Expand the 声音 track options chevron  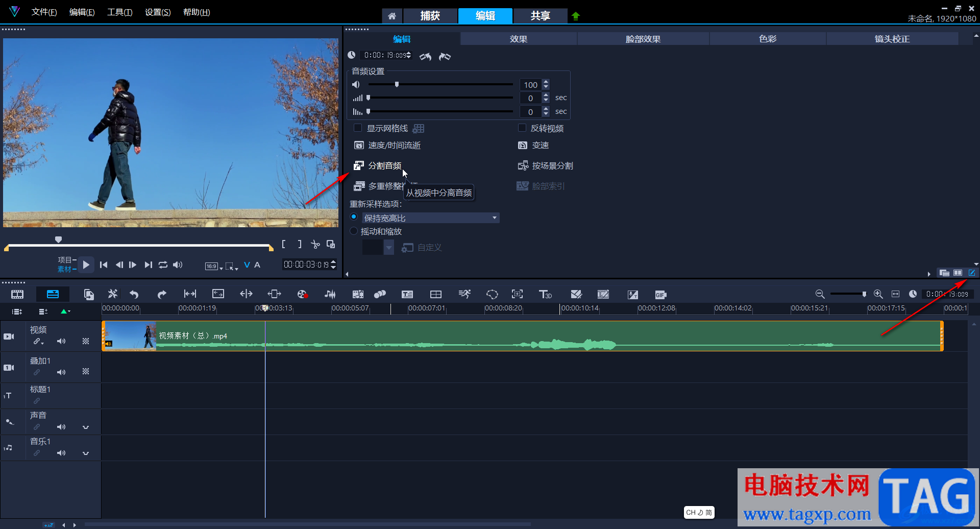point(86,427)
